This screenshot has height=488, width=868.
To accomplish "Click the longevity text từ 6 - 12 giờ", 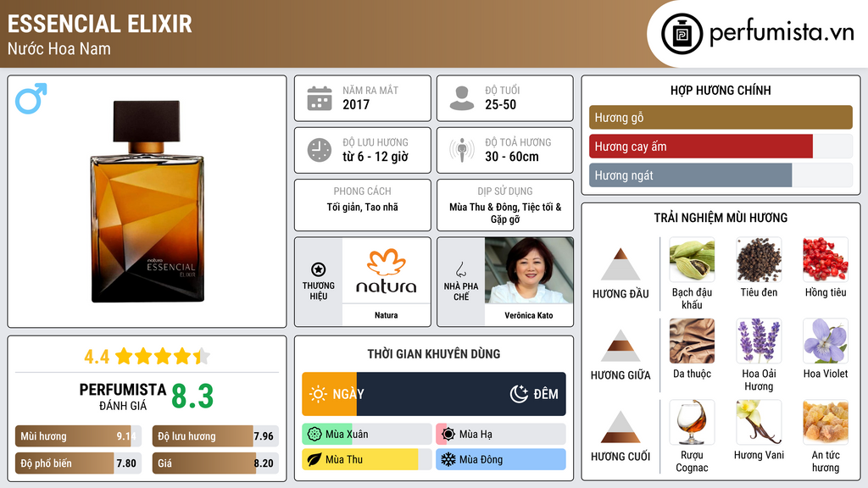I will (376, 157).
